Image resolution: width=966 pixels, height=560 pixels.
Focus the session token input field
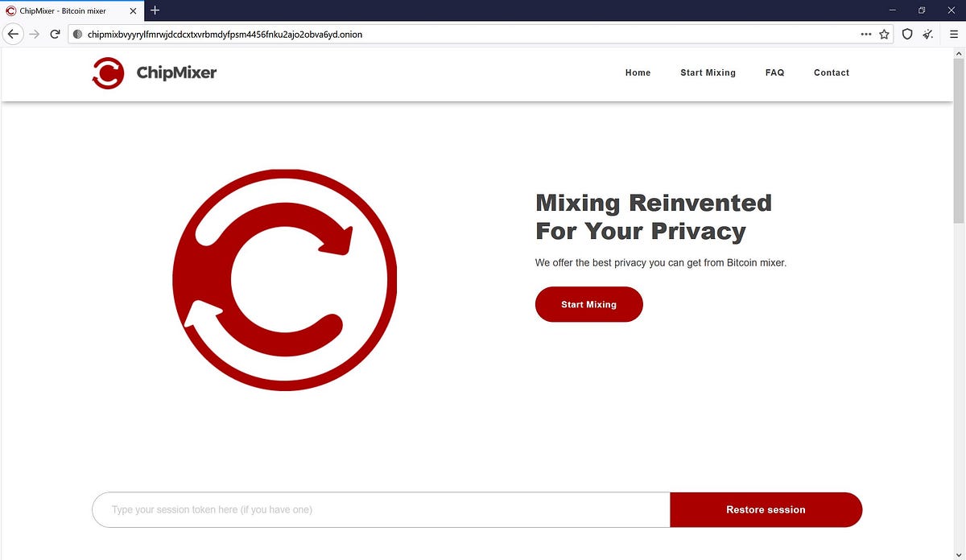(x=381, y=509)
